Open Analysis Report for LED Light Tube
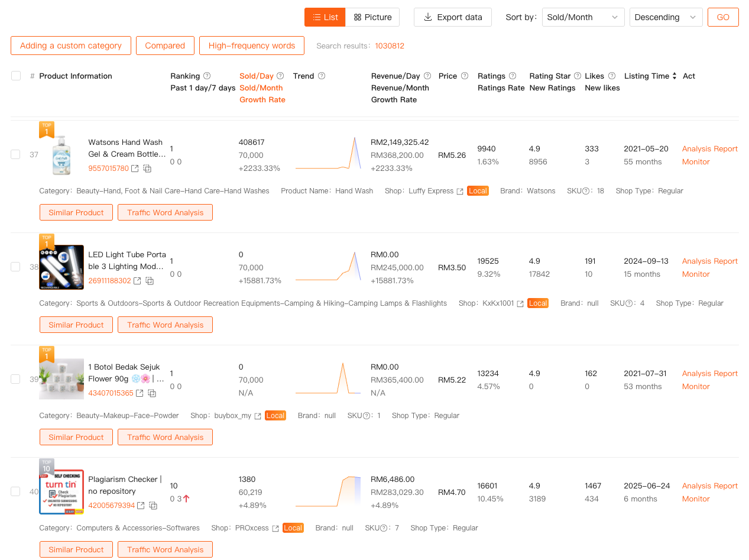 [x=709, y=261]
